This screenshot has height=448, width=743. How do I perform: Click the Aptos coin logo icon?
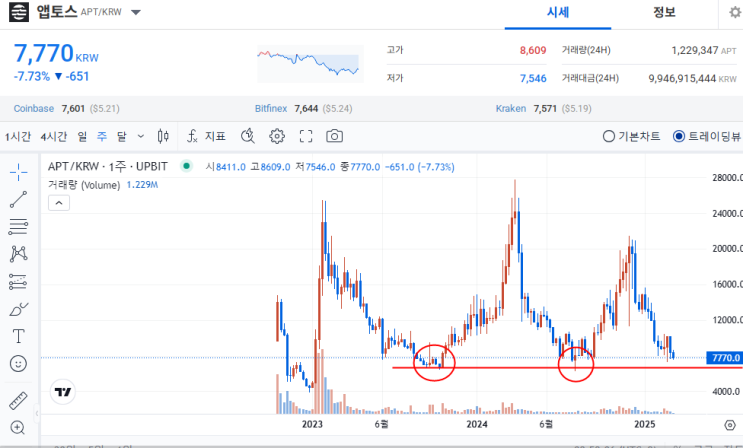pyautogui.click(x=19, y=12)
